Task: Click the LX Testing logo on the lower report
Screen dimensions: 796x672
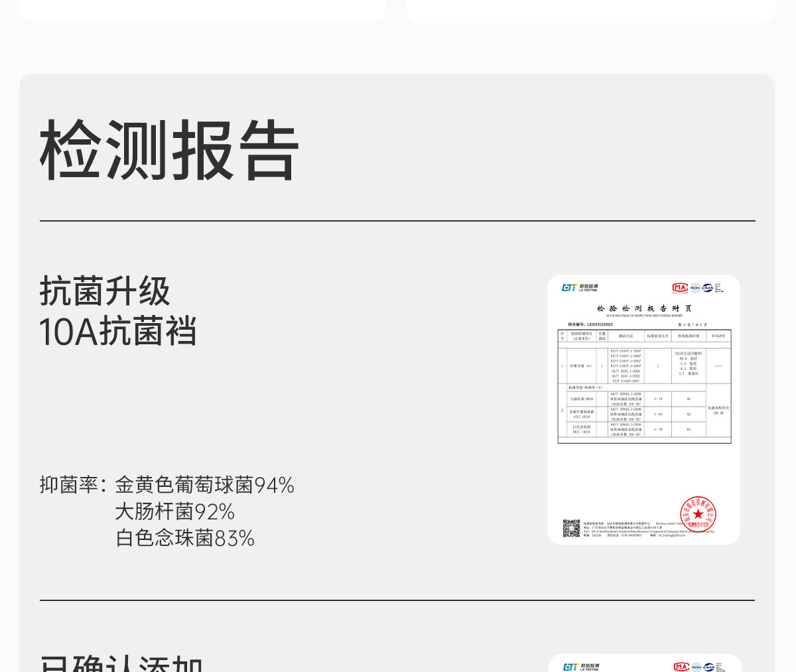Action: 581,667
